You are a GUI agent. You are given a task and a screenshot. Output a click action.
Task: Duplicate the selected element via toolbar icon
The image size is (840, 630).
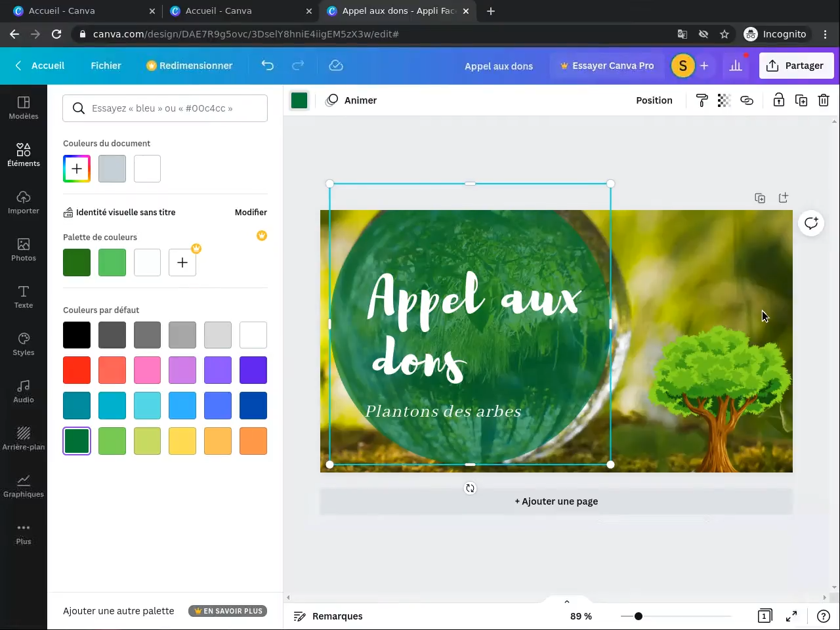801,100
